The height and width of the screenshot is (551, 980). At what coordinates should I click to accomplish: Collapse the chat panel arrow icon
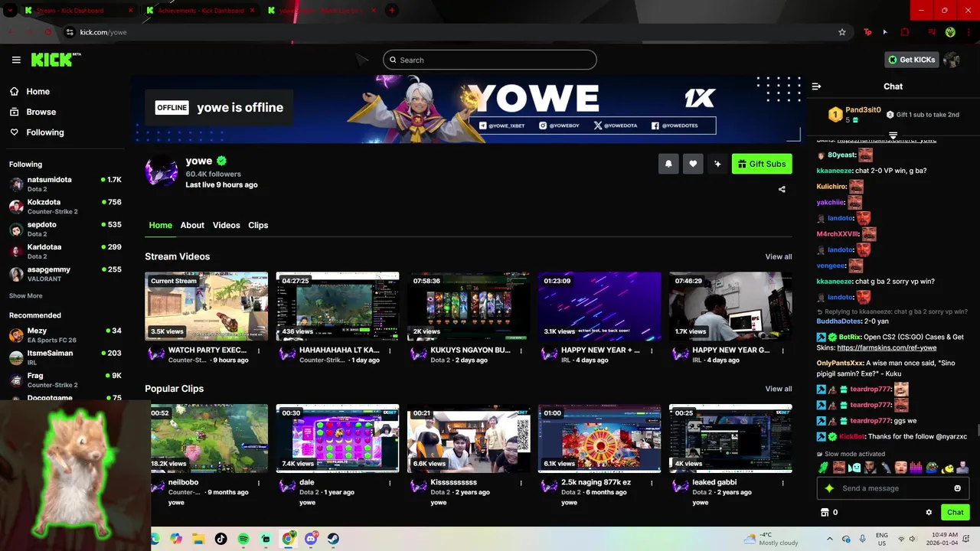coord(816,86)
